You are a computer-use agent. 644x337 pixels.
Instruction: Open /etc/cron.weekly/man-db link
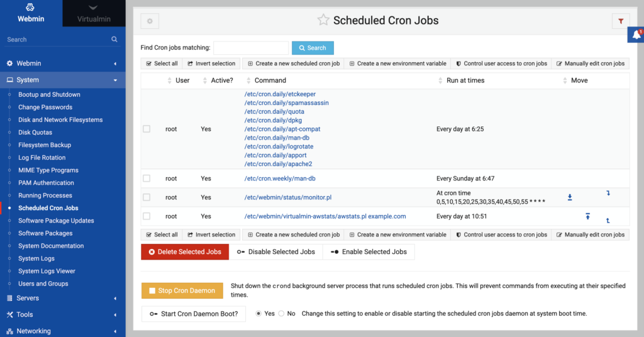coord(280,179)
